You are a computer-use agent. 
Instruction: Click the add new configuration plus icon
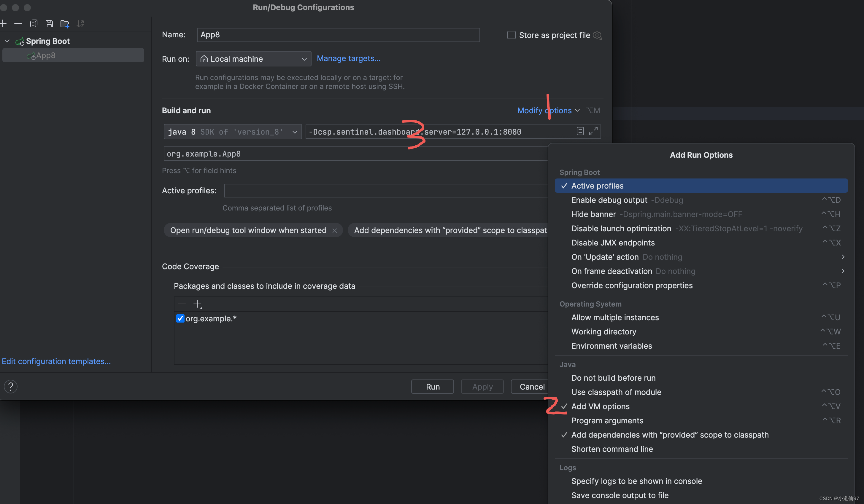[4, 24]
